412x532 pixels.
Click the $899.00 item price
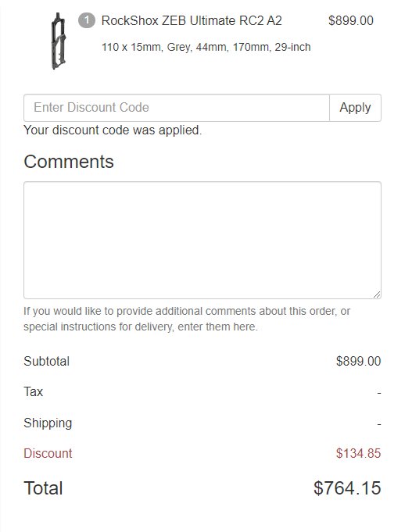coord(351,20)
